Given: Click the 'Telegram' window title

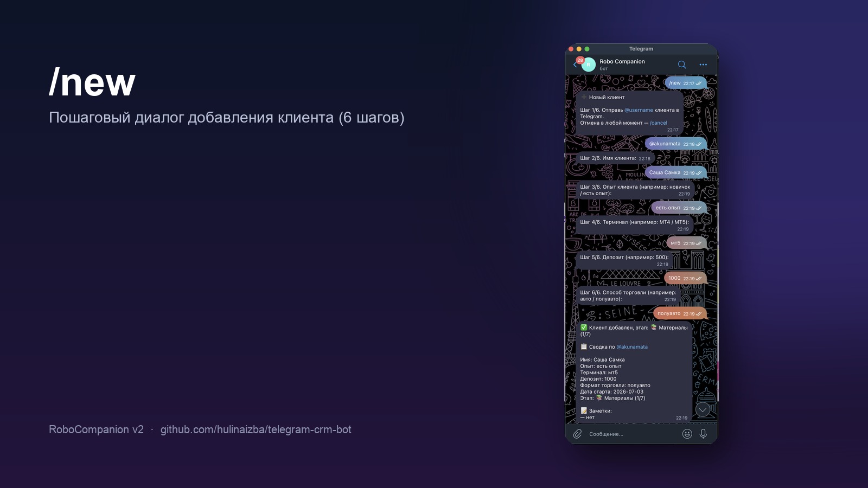Looking at the screenshot, I should [641, 49].
